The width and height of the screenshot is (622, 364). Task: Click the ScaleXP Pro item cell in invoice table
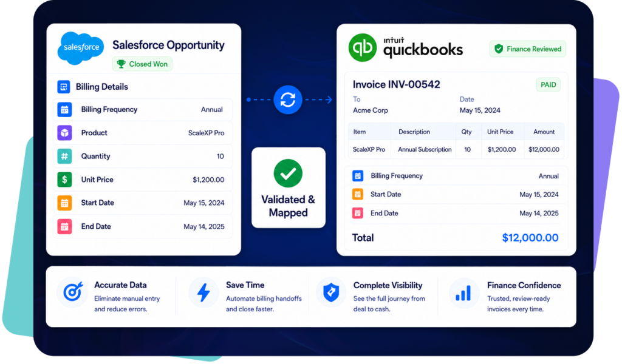click(369, 150)
